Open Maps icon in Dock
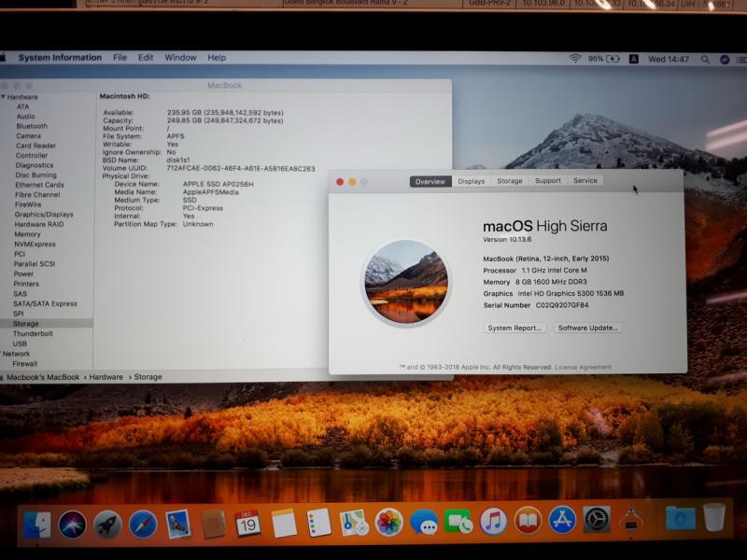Image resolution: width=747 pixels, height=560 pixels. (354, 523)
